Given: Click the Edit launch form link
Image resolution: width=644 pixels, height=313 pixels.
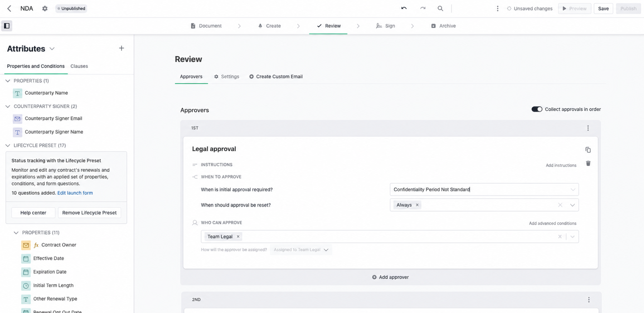Looking at the screenshot, I should pos(75,193).
